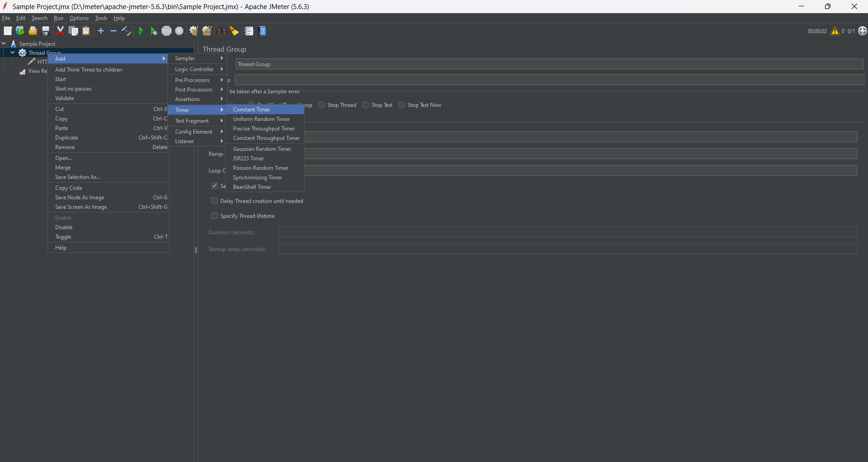Click the Duration seconds input field
This screenshot has height=462, width=868.
coord(453,232)
